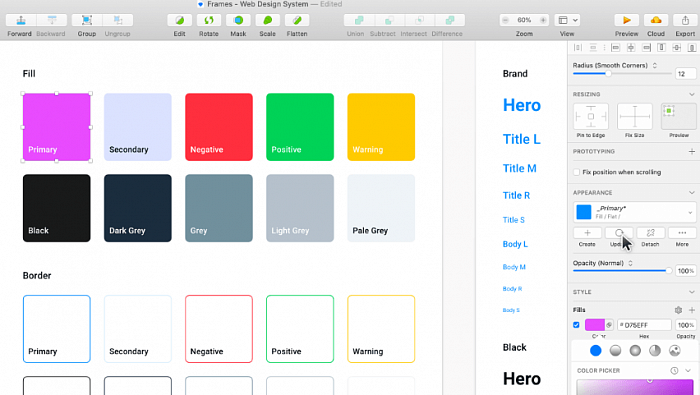Click the Ungroup toolbar icon

[x=118, y=20]
